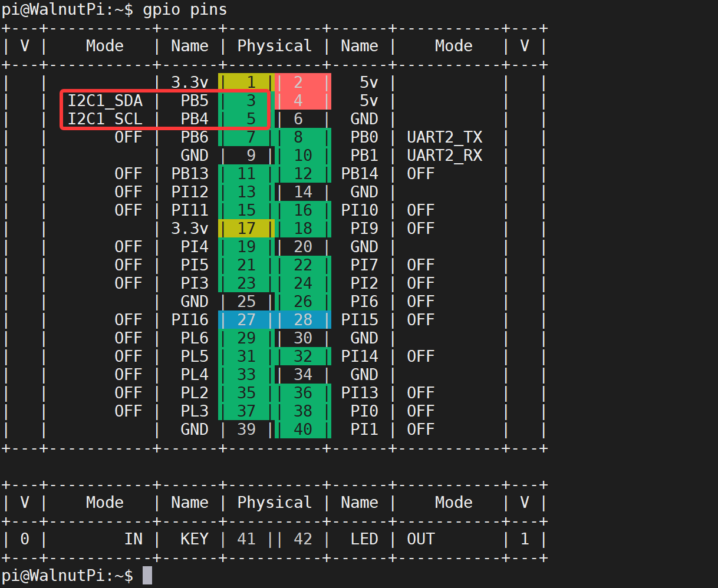This screenshot has height=588, width=718.
Task: Place the cursor at the bottom terminal prompt
Action: tap(147, 576)
